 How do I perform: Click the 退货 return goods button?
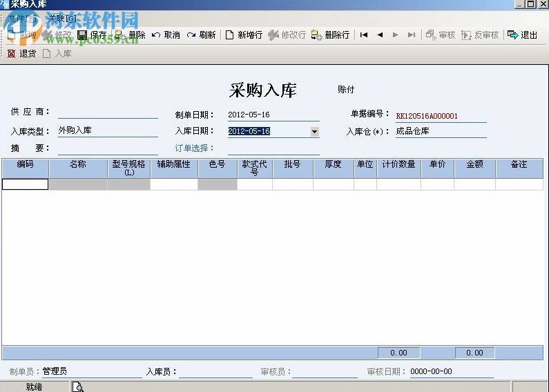point(21,53)
